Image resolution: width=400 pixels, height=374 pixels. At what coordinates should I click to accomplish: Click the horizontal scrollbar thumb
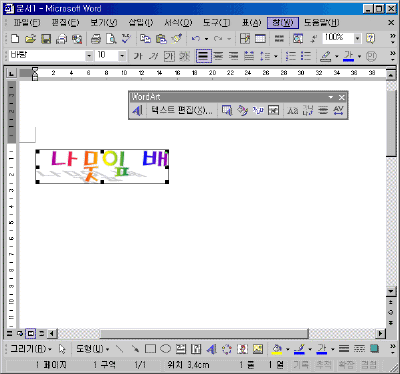[x=204, y=333]
